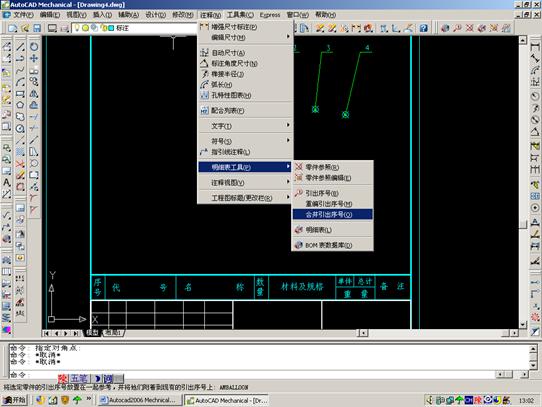Select 零件参照编辑 in submenu

(x=333, y=178)
